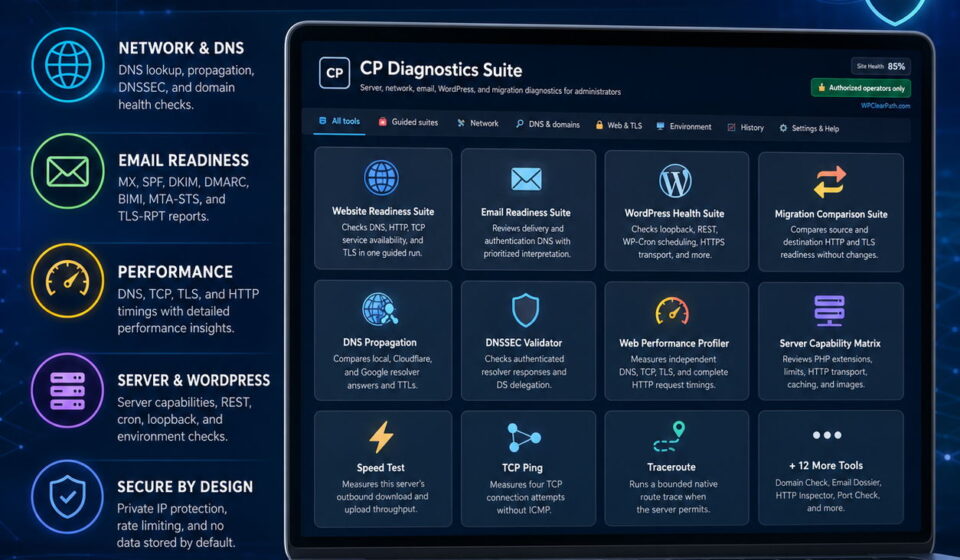Click the CP Diagnostics Suite heading
Viewport: 960px width, 560px height.
(441, 69)
